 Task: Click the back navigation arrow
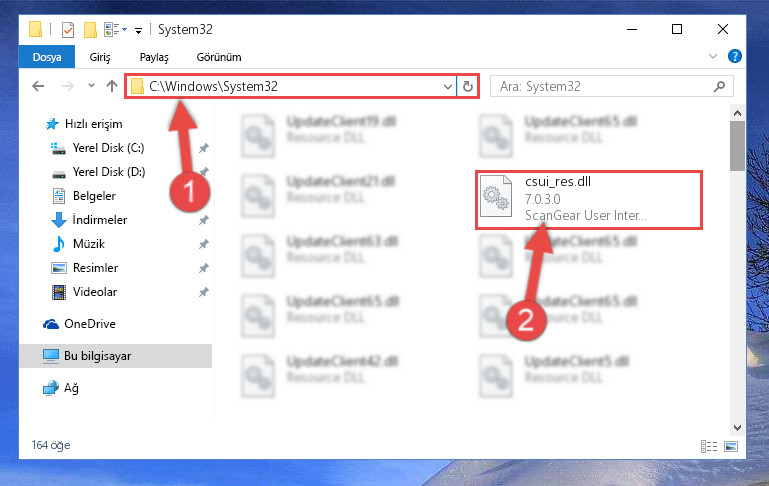[x=38, y=86]
